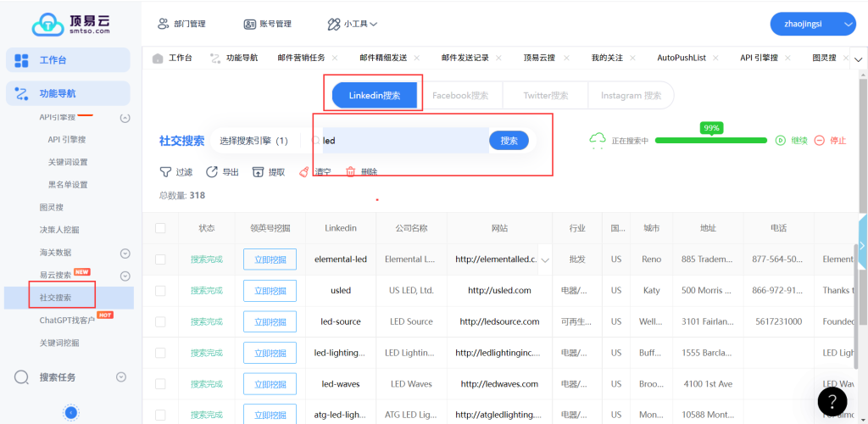Expand the 小工具 dropdown menu
Image resolution: width=868 pixels, height=424 pixels.
353,25
